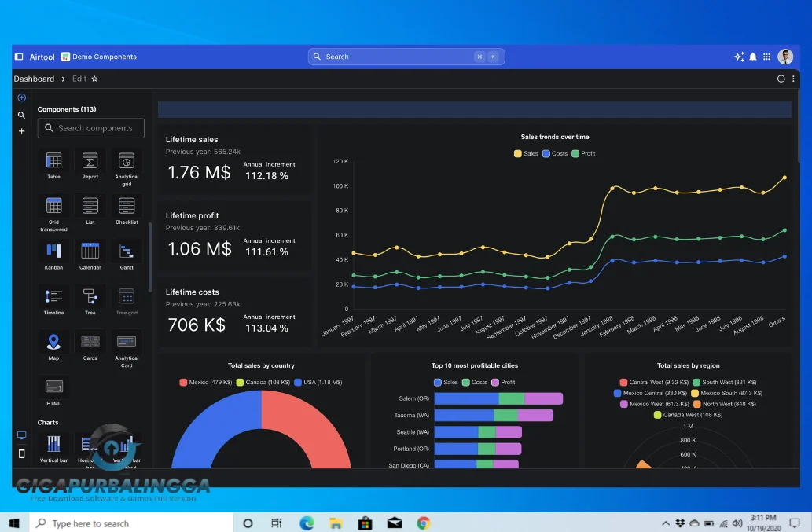Screen dimensions: 812x532
Task: Select the List component icon
Action: [90, 206]
